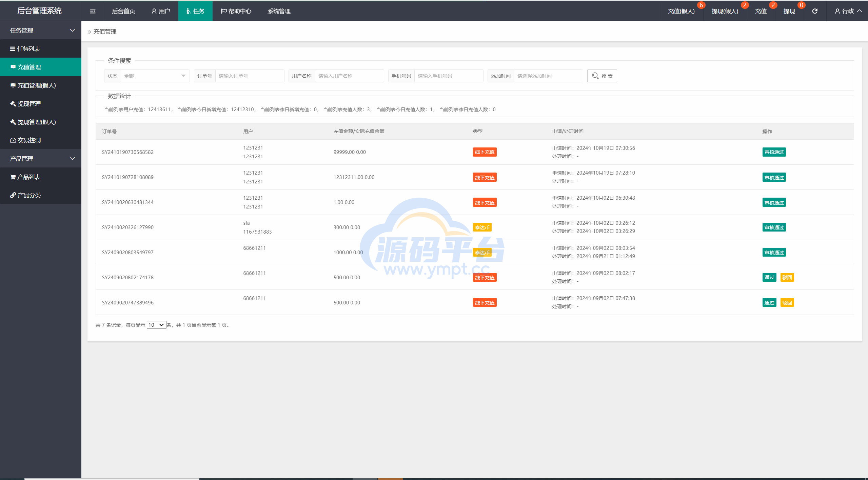
Task: Open 任务列表 in the sidebar
Action: [41, 48]
